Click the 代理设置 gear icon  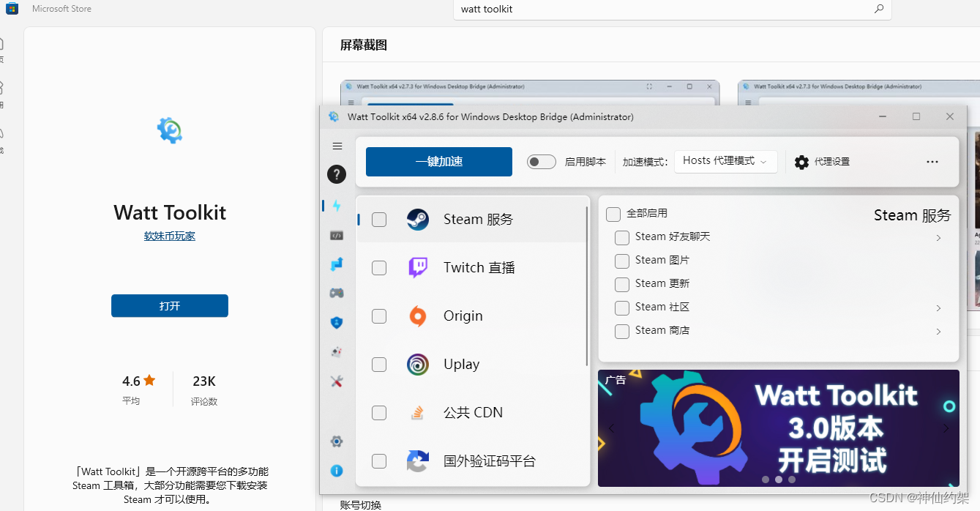tap(801, 162)
